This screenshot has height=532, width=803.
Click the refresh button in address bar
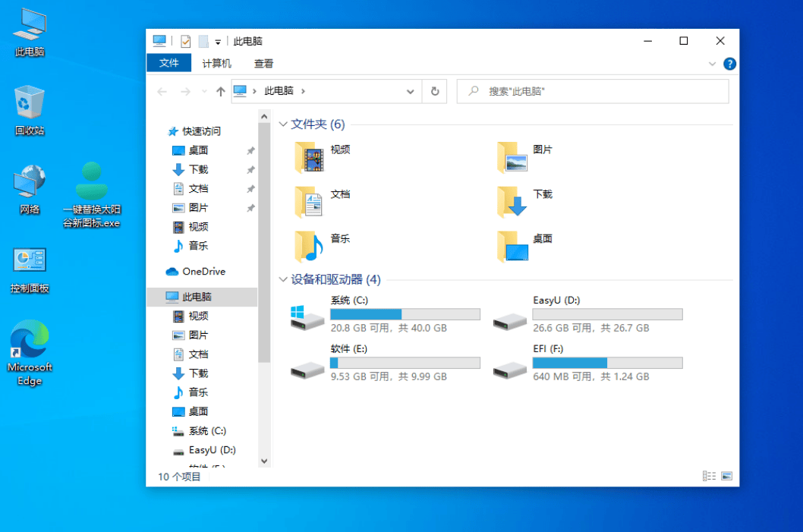[435, 91]
